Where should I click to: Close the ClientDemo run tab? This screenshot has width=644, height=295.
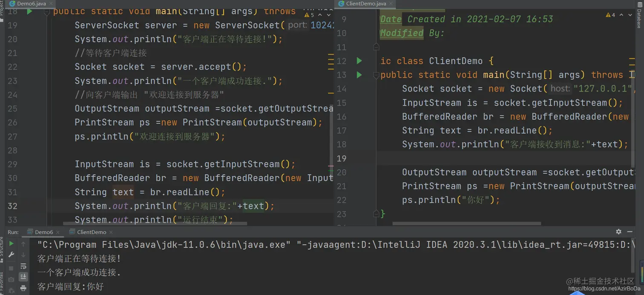pos(111,232)
